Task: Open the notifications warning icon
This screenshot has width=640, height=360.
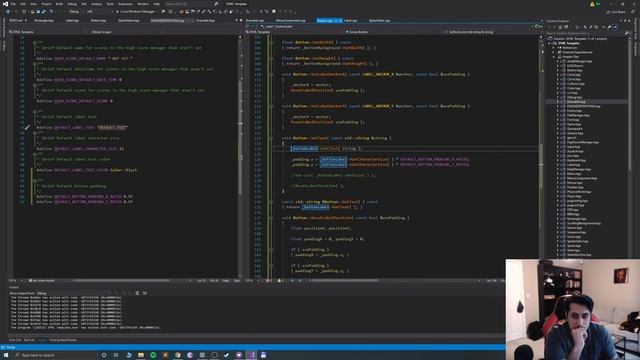Action: pos(592,4)
